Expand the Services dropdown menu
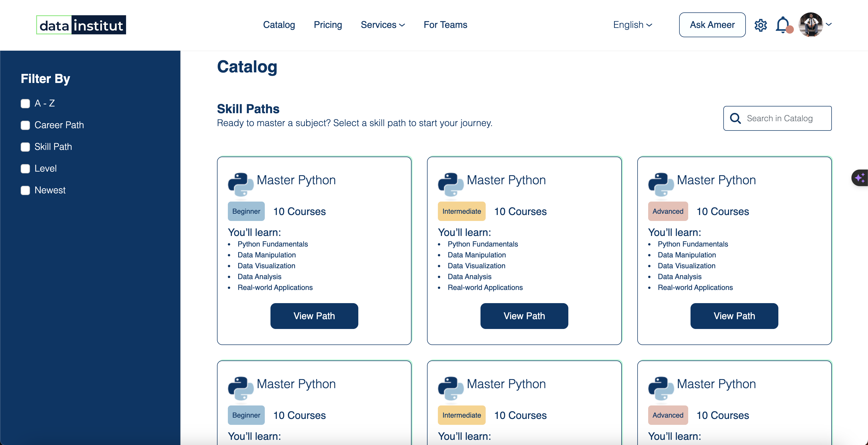This screenshot has width=868, height=445. pos(383,25)
